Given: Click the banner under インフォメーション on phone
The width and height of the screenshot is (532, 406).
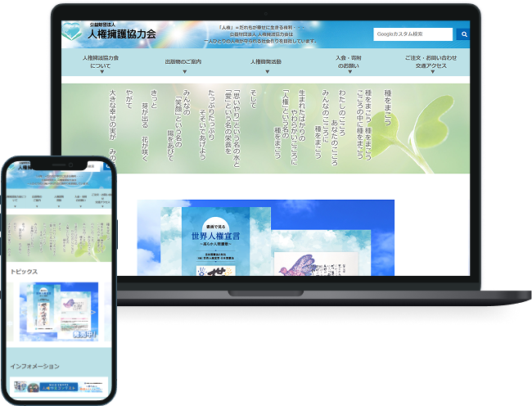Looking at the screenshot, I should coord(59,385).
